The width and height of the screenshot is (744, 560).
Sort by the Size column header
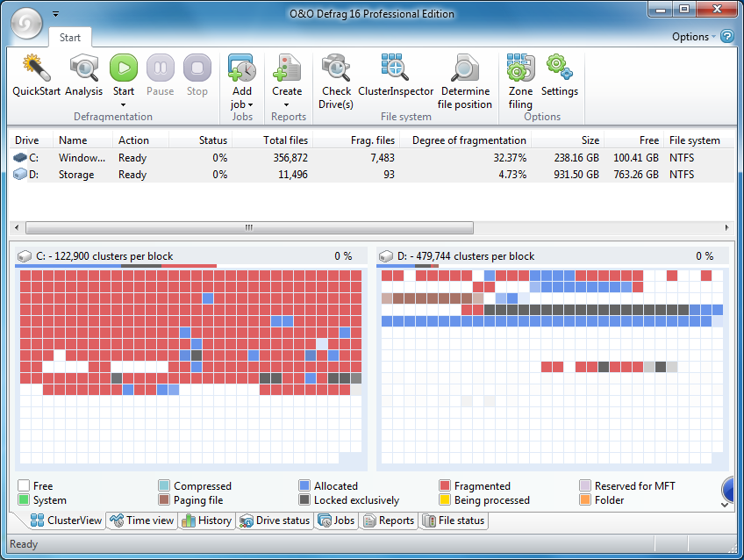[568, 140]
